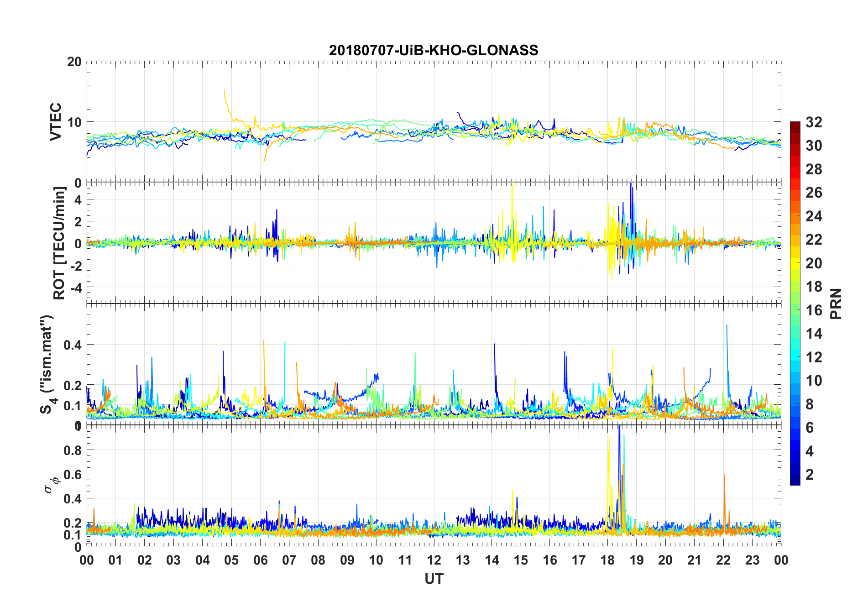Click the sigma-phi axis tick label 0.8
868x607 pixels.
point(73,450)
